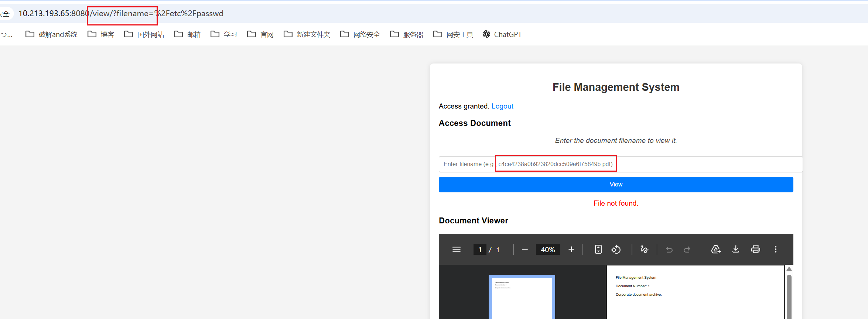Open the ChatGPT bookmark
Screen dimensions: 868x319
click(502, 34)
